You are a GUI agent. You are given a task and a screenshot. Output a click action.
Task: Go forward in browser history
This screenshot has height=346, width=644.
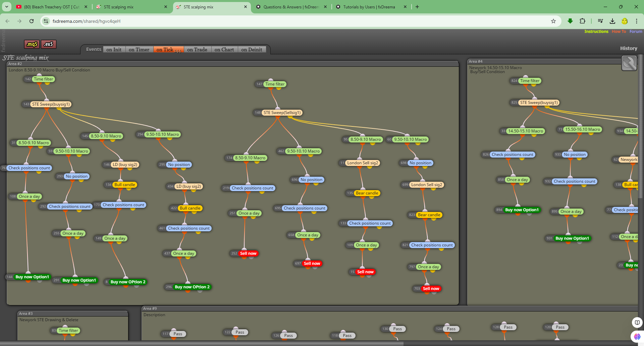tap(19, 21)
